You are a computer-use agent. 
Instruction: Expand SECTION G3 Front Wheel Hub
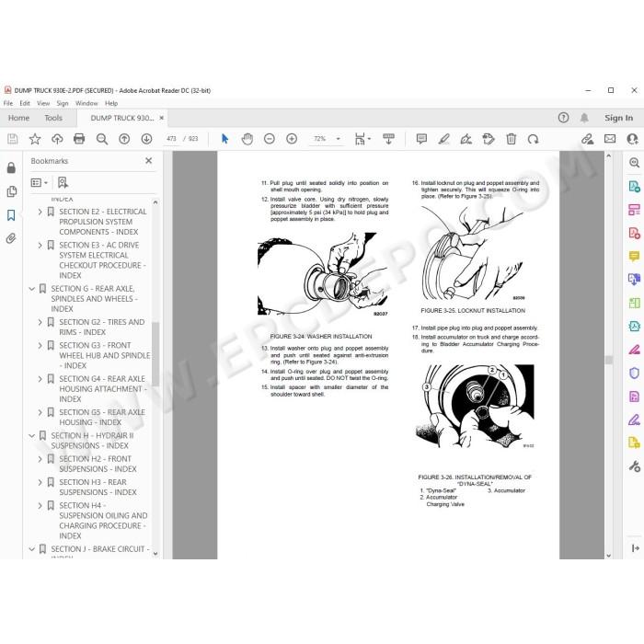[x=40, y=346]
